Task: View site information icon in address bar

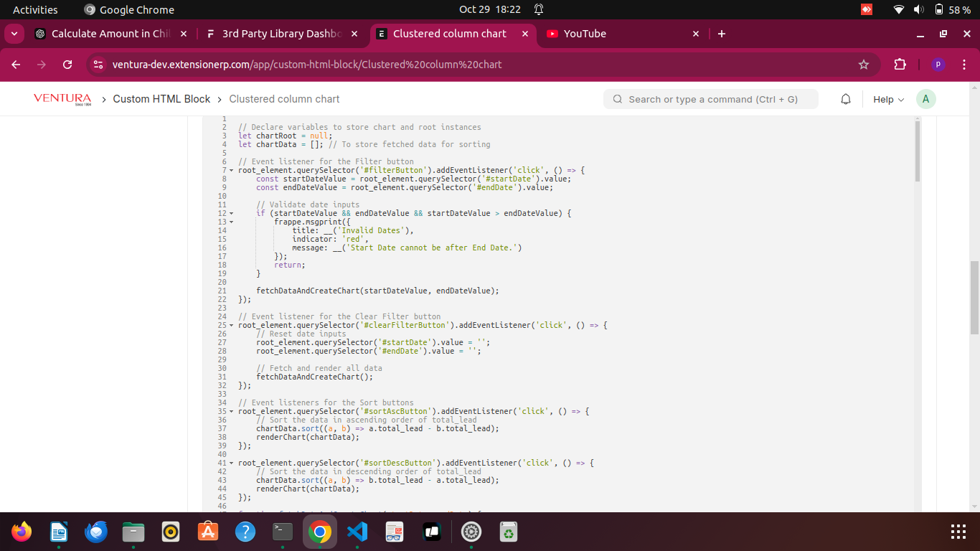Action: click(99, 65)
